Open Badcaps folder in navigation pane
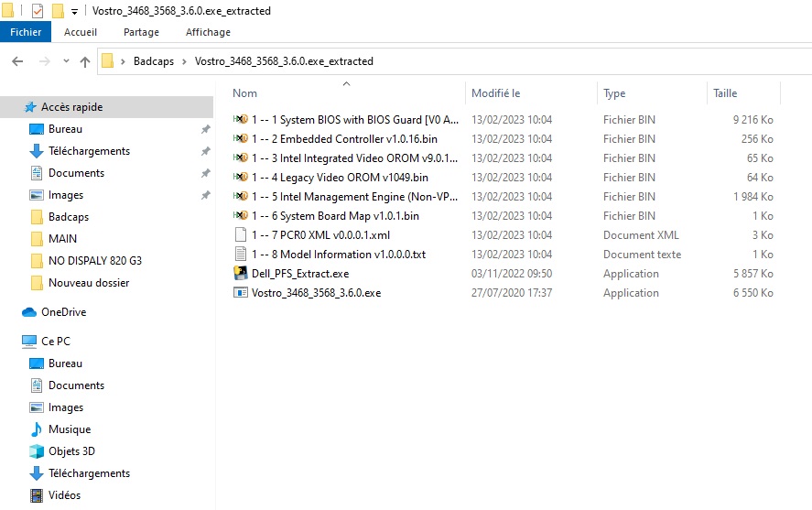Screen dimensions: 812x510 (69, 217)
